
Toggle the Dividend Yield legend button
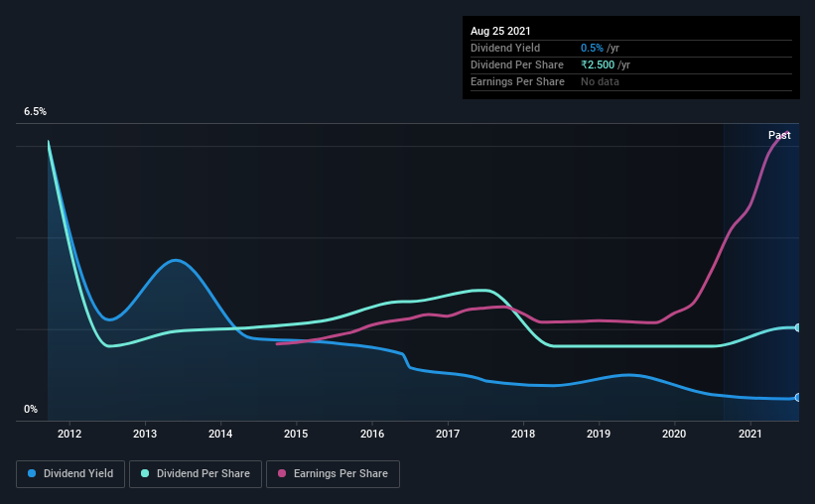(x=70, y=474)
